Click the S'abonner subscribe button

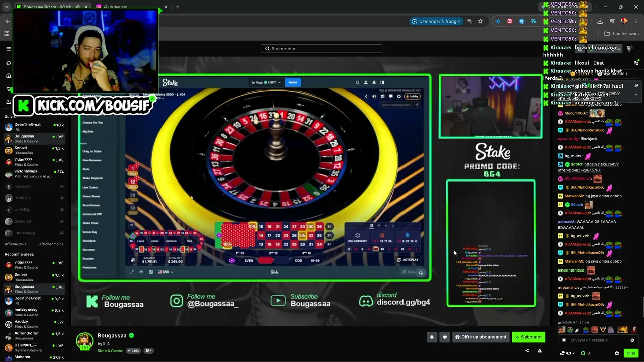pyautogui.click(x=528, y=337)
